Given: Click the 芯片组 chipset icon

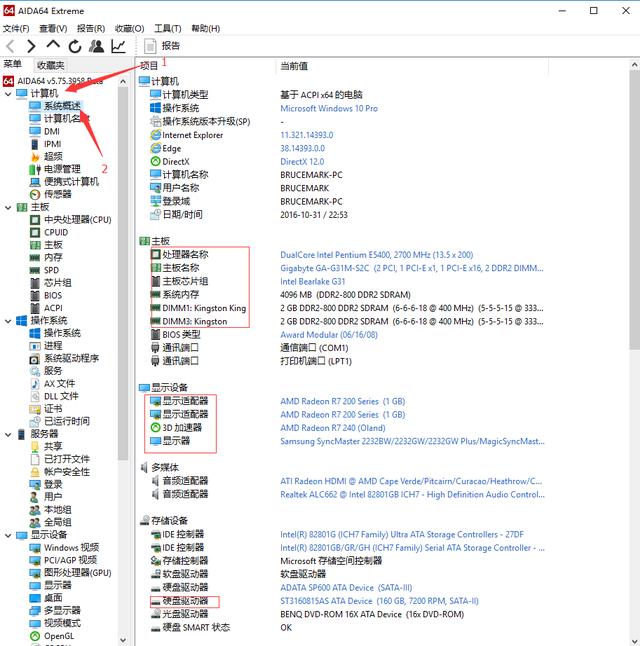Looking at the screenshot, I should click(35, 283).
